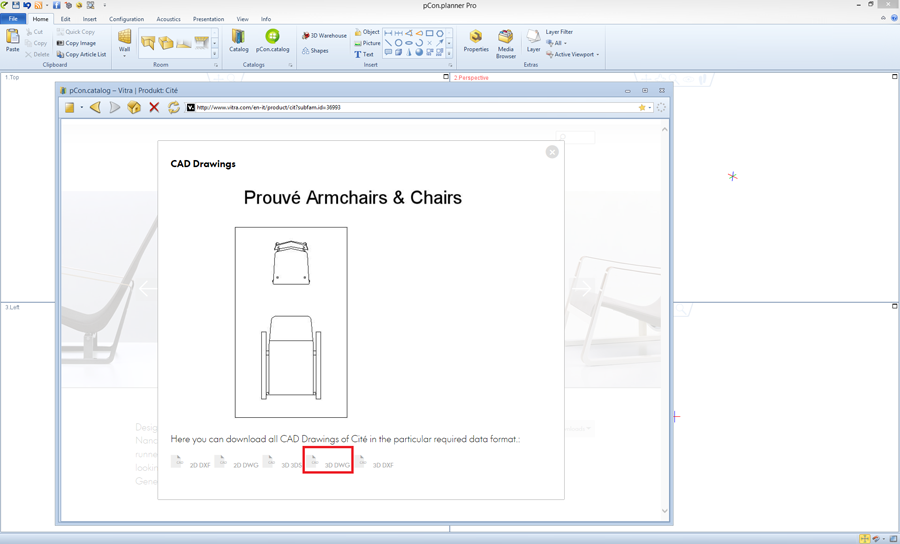Viewport: 900px width, 544px height.
Task: Undo via the quick access toolbar
Action: pyautogui.click(x=27, y=5)
